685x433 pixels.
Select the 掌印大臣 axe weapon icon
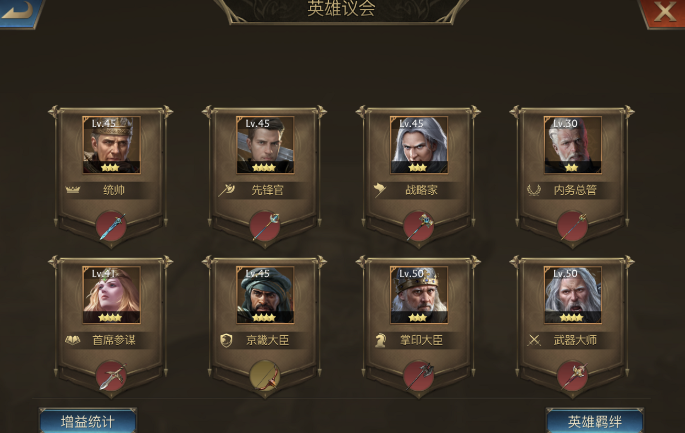(419, 376)
